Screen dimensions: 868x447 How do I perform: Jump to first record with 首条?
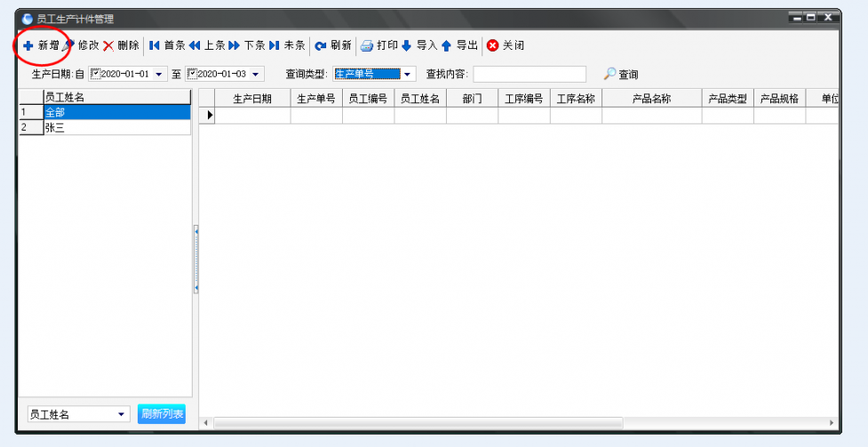tap(167, 45)
